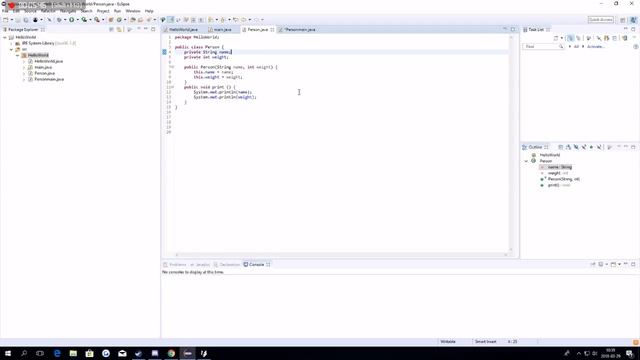
Task: Collapse the src folder node
Action: pyautogui.click(x=11, y=49)
